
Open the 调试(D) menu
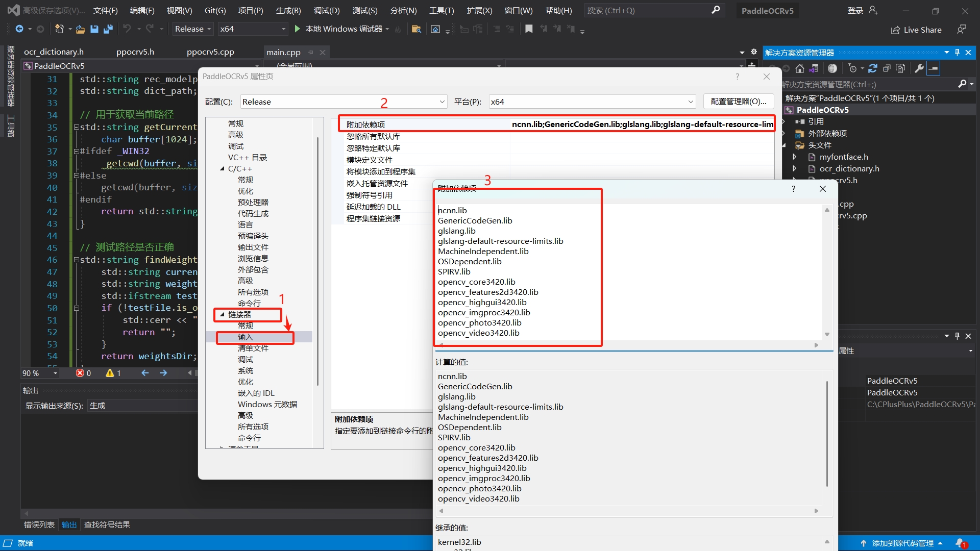[326, 10]
